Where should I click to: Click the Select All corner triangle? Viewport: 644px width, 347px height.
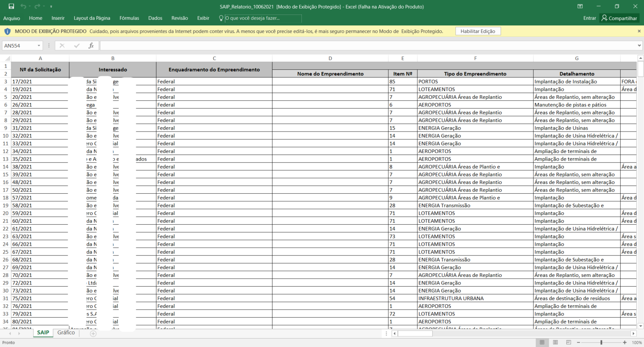[x=7, y=59]
